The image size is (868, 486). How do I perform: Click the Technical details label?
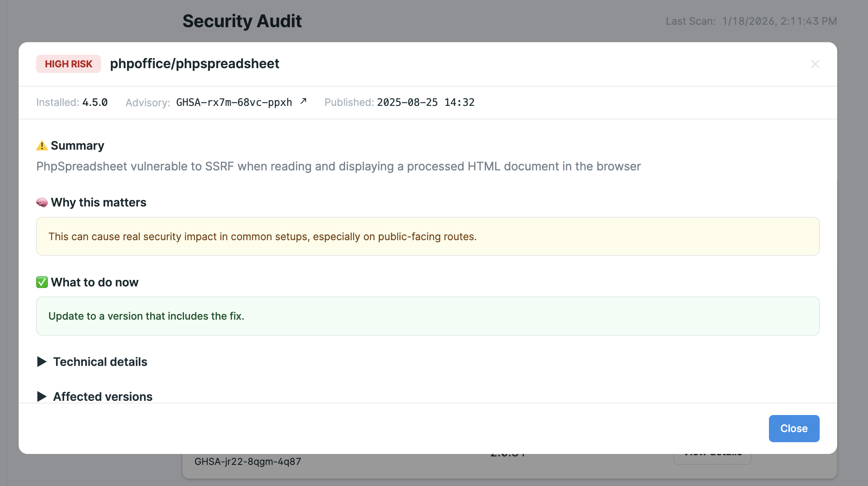100,362
